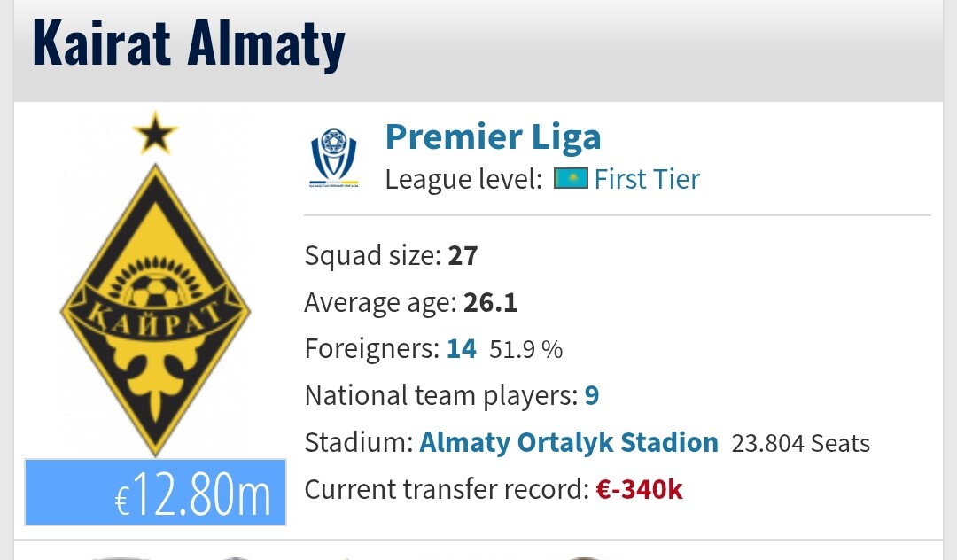Click the Current transfer record label
Image resolution: width=957 pixels, height=560 pixels.
446,489
